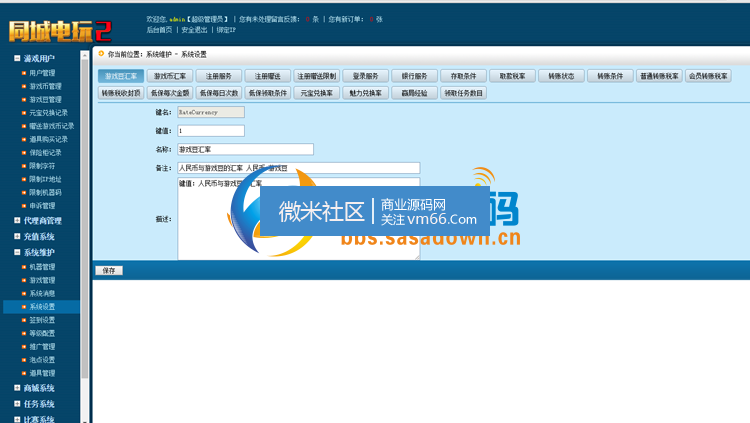Switch to the 登录服务 tab
The width and height of the screenshot is (750, 423).
(365, 76)
